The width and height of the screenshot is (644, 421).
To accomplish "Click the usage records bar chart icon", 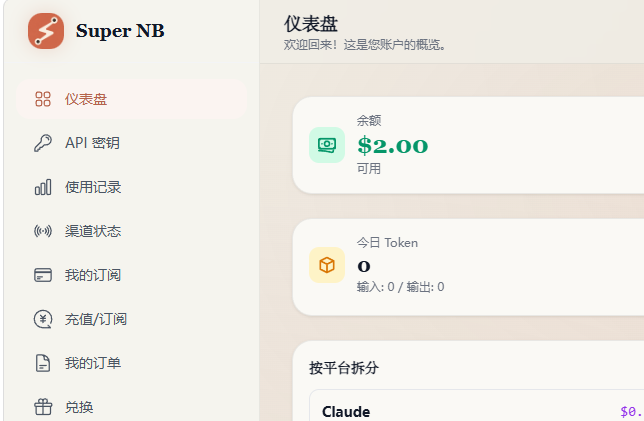I will pos(43,187).
